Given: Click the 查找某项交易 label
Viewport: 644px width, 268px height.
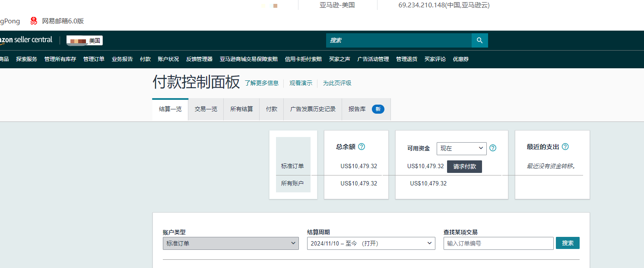Looking at the screenshot, I should tap(460, 232).
